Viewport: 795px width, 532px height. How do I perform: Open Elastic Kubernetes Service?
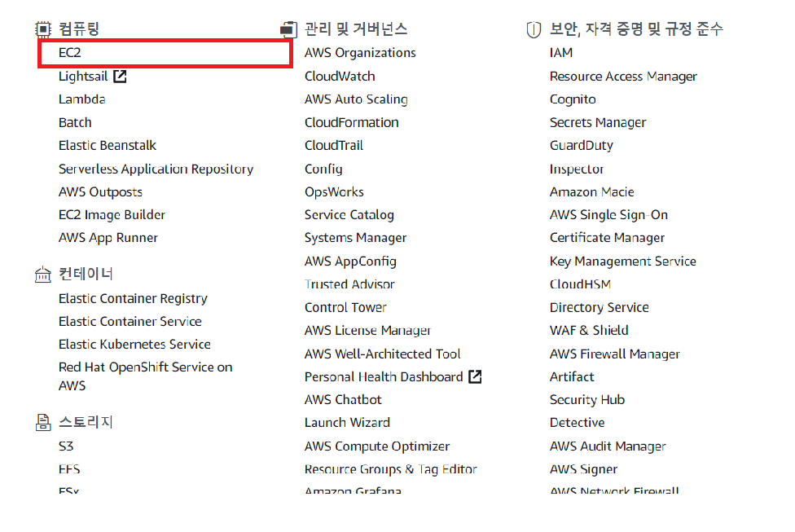[x=134, y=345]
